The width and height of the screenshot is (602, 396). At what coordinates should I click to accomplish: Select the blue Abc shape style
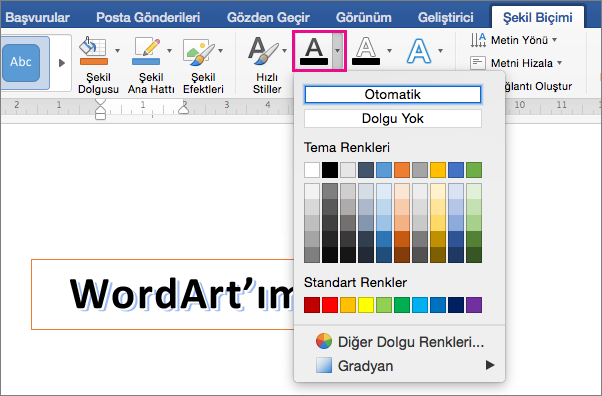tap(21, 63)
